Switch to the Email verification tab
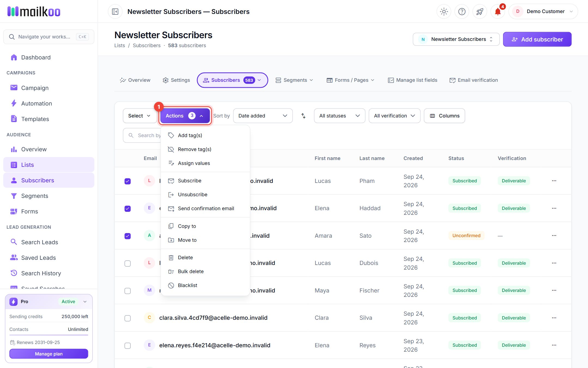Image resolution: width=588 pixels, height=368 pixels. 474,80
